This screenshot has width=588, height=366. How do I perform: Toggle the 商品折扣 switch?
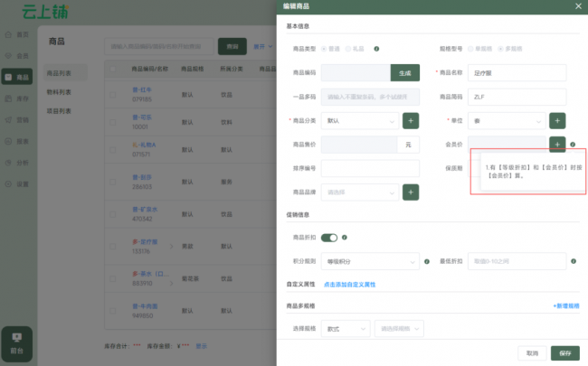(x=329, y=238)
